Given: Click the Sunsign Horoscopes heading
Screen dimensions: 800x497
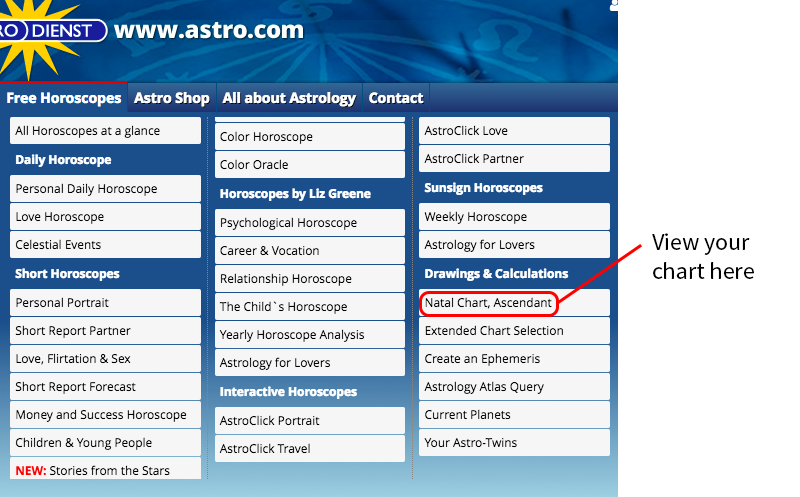Looking at the screenshot, I should click(484, 188).
